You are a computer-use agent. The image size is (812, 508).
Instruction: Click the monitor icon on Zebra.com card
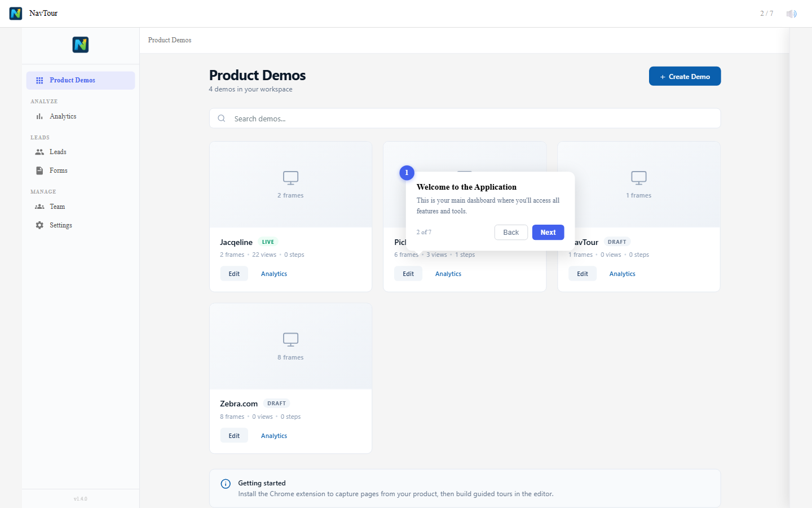pyautogui.click(x=290, y=339)
